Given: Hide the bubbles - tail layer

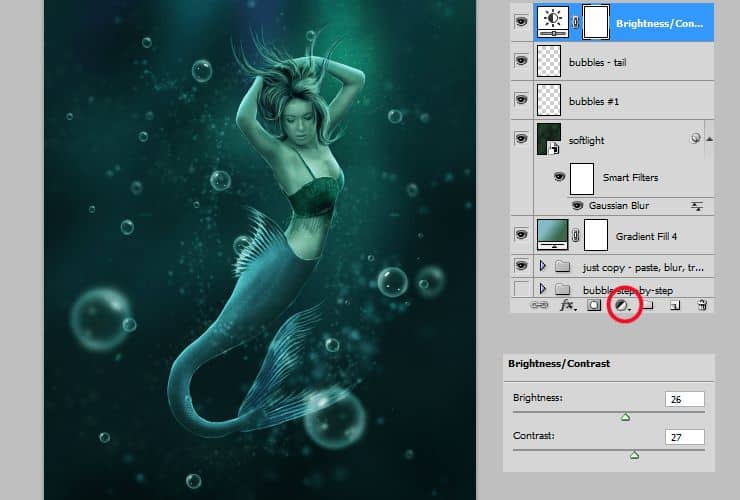Looking at the screenshot, I should (521, 61).
